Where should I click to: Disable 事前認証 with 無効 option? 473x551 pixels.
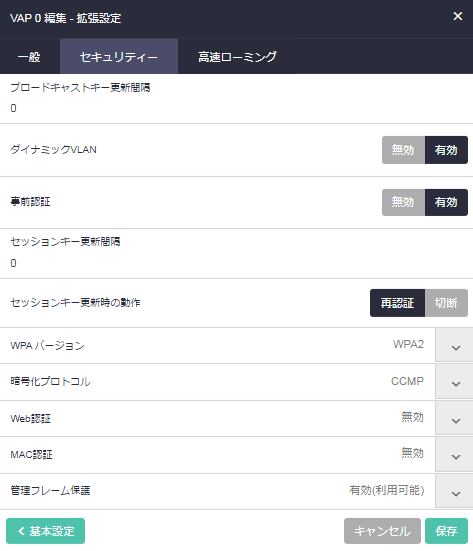point(403,202)
